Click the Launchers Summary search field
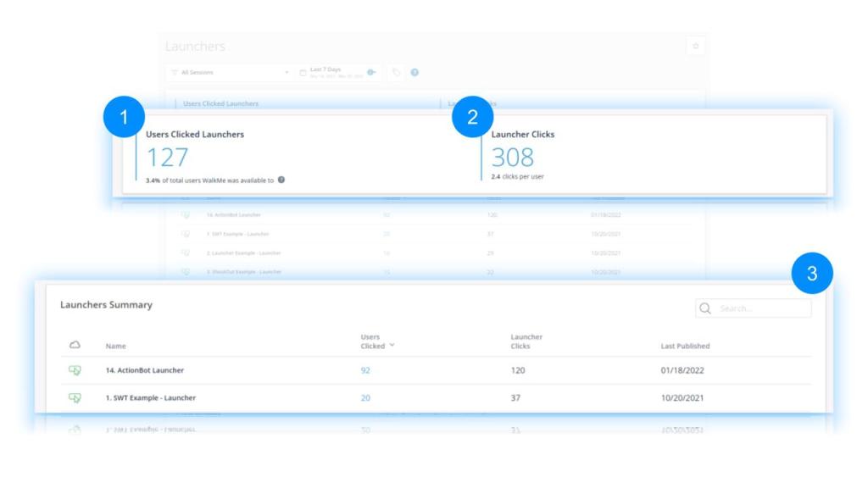 (x=761, y=308)
